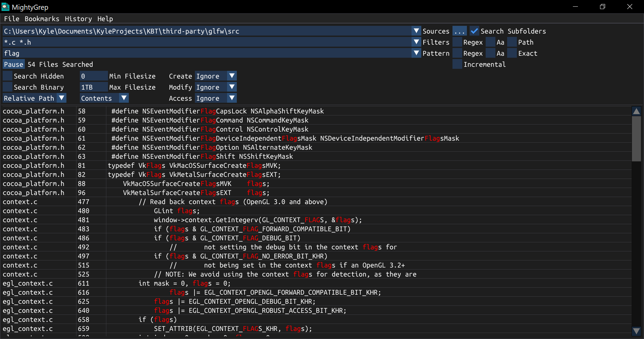
Task: Expand the Pattern history dropdown arrow
Action: point(416,53)
